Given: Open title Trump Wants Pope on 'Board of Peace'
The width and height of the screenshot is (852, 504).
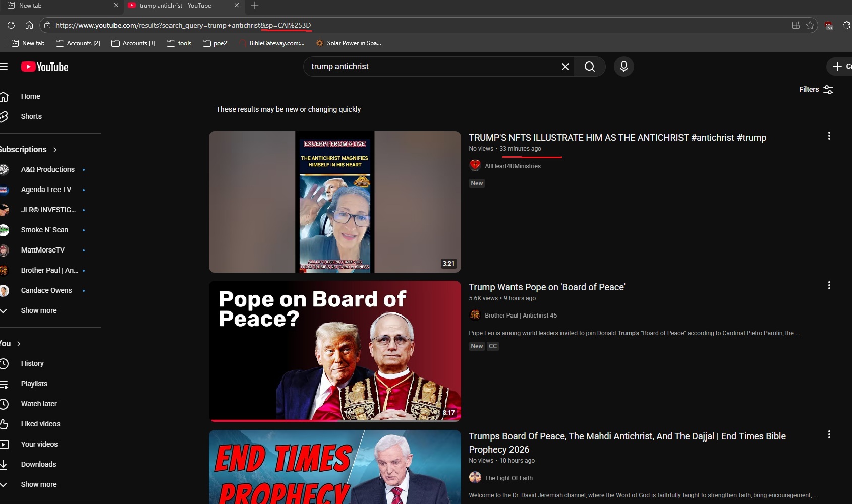Looking at the screenshot, I should click(547, 287).
